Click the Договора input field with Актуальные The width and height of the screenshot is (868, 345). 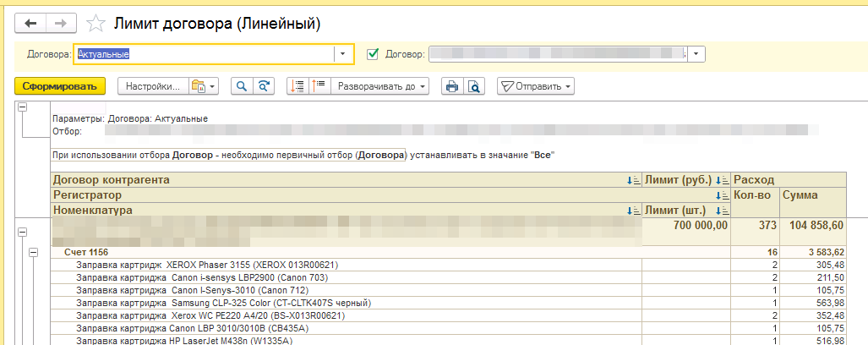203,54
